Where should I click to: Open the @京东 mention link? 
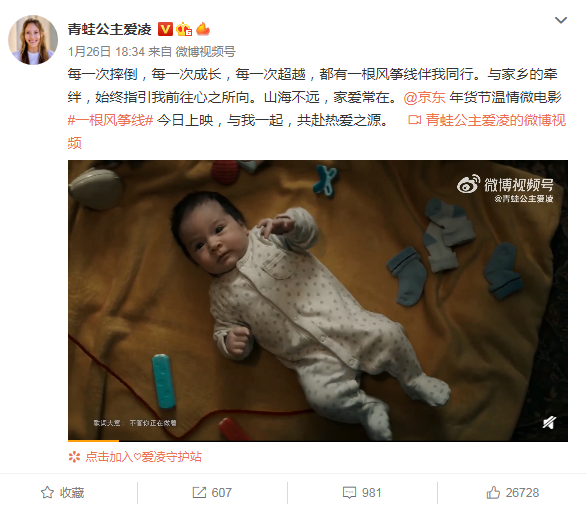(x=425, y=97)
